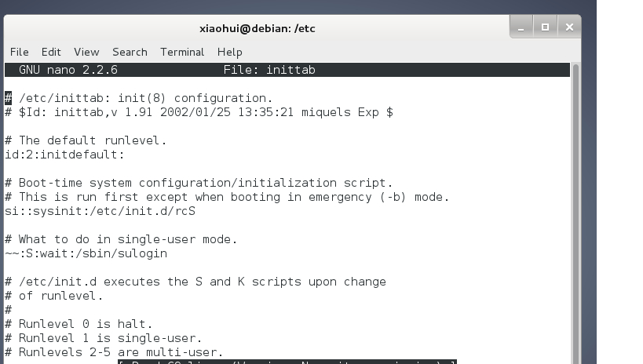The height and width of the screenshot is (364, 643).
Task: Click the window title xiaohui@debian: /etc
Action: point(258,28)
